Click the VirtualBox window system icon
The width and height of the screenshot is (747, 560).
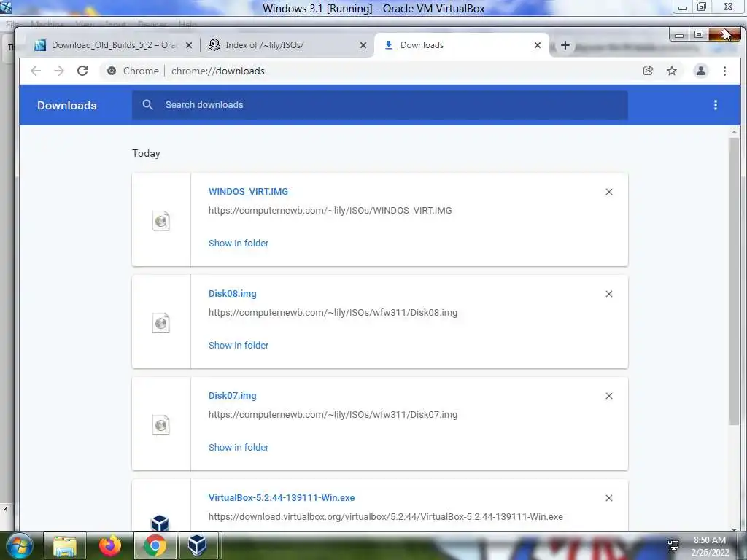point(6,7)
